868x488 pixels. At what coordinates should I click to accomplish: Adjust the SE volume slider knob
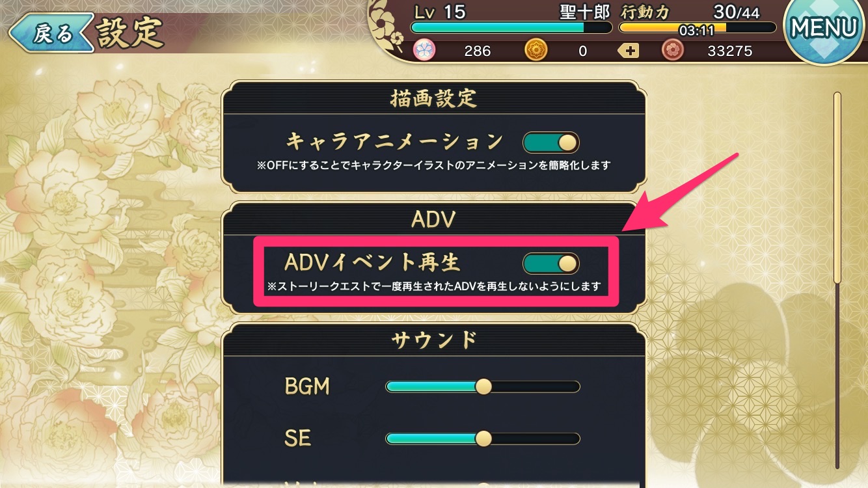(483, 439)
